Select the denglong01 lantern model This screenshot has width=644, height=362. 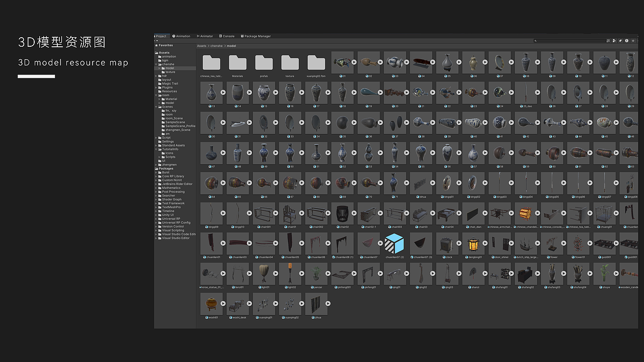tap(473, 244)
